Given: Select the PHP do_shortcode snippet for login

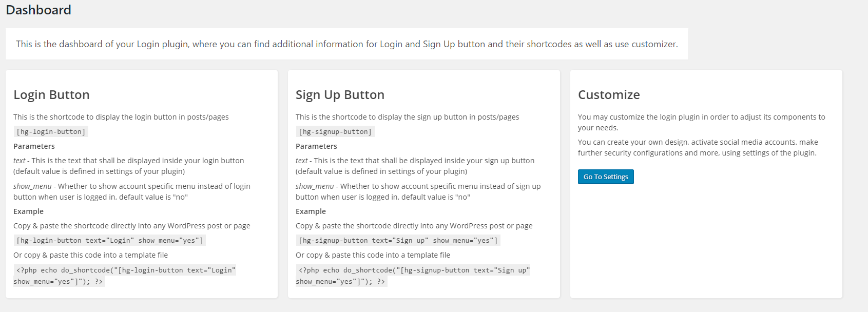Looking at the screenshot, I should (x=126, y=275).
